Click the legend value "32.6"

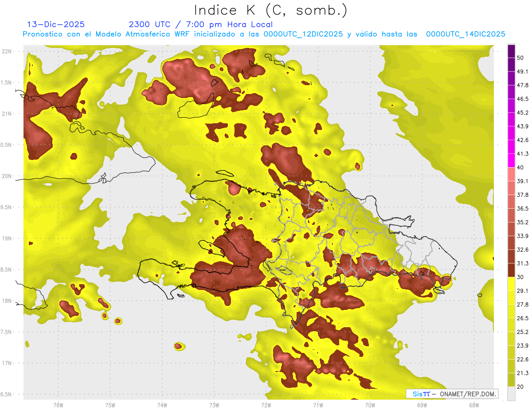523,250
